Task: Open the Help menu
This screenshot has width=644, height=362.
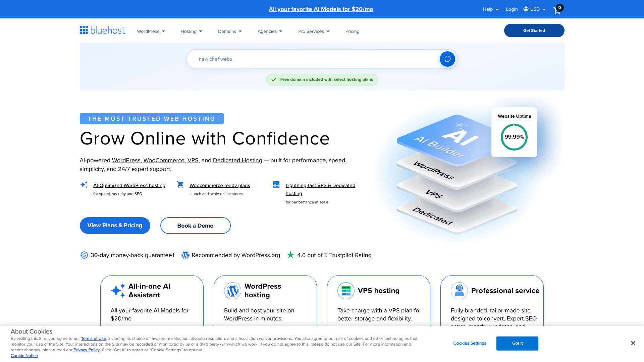Action: (490, 9)
